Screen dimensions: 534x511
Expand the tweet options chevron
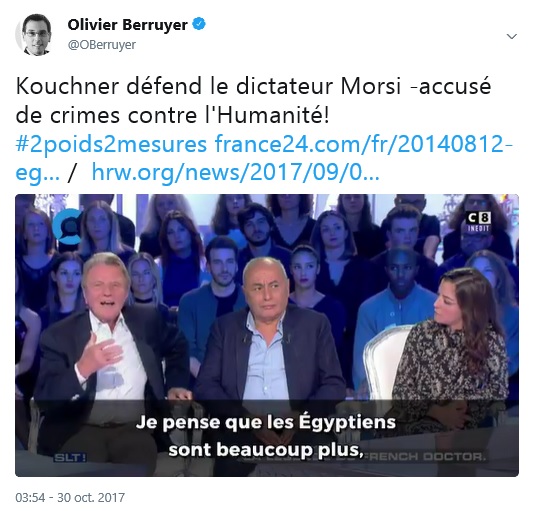(512, 36)
